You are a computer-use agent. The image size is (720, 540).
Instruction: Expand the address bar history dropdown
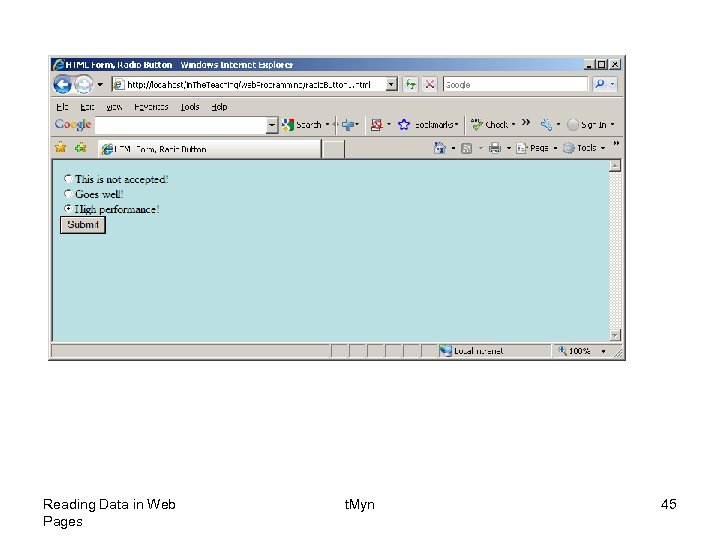pyautogui.click(x=392, y=84)
